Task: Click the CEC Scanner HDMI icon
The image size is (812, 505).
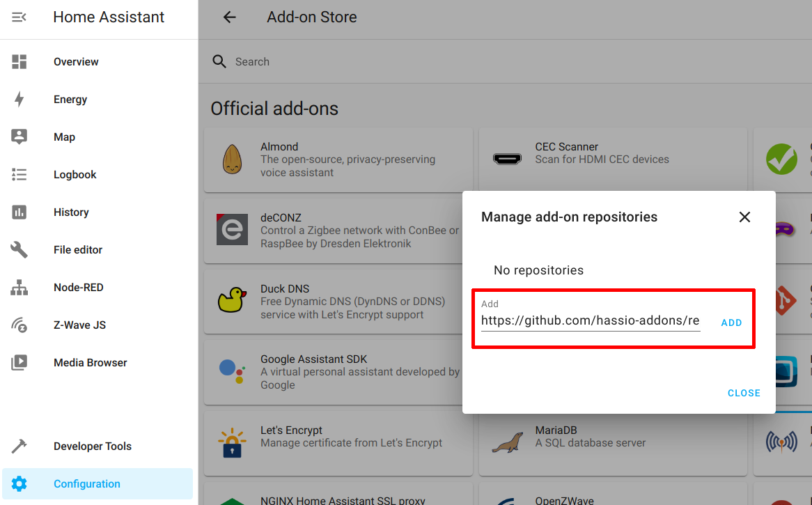Action: pos(507,159)
